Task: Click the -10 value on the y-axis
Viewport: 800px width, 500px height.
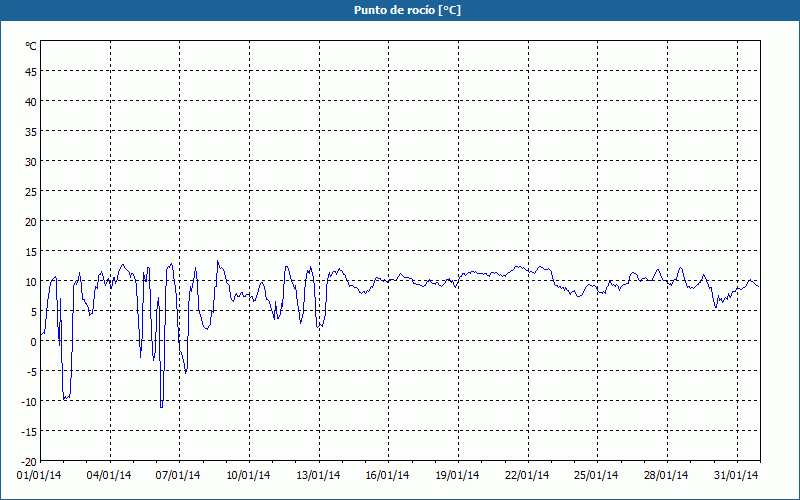Action: pyautogui.click(x=29, y=402)
